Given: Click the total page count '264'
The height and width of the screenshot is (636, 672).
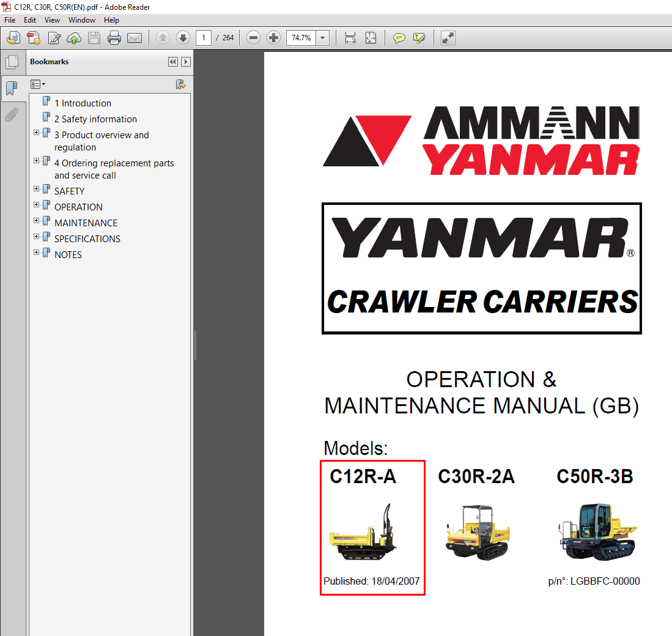Looking at the screenshot, I should click(228, 38).
